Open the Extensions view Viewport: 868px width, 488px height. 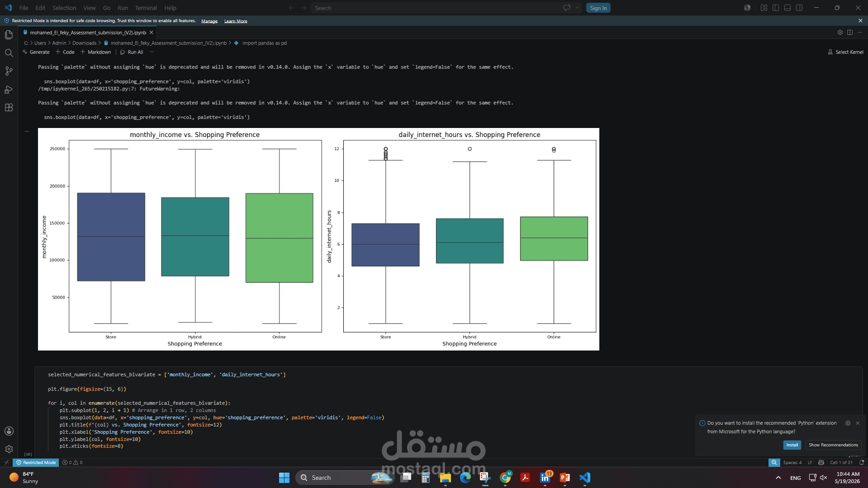(9, 107)
